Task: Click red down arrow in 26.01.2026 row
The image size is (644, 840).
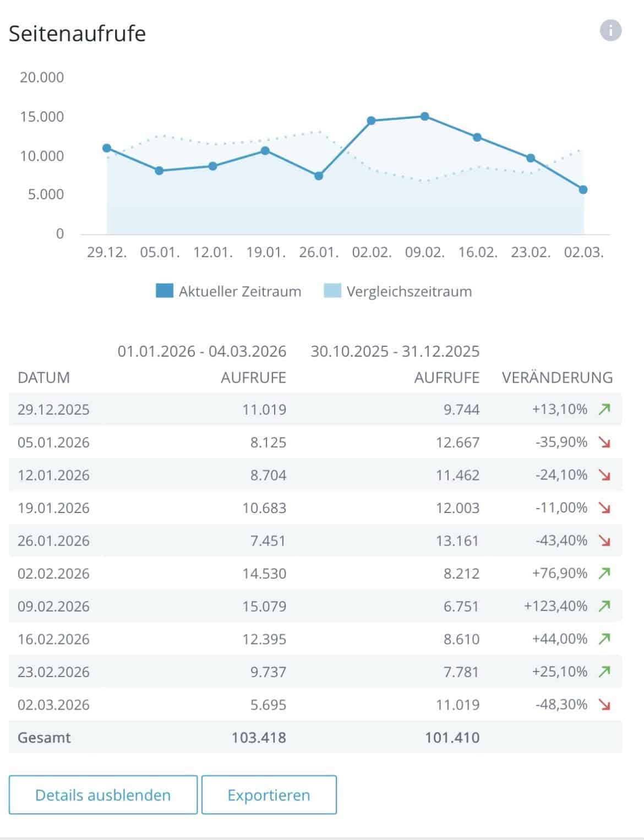Action: click(x=604, y=541)
